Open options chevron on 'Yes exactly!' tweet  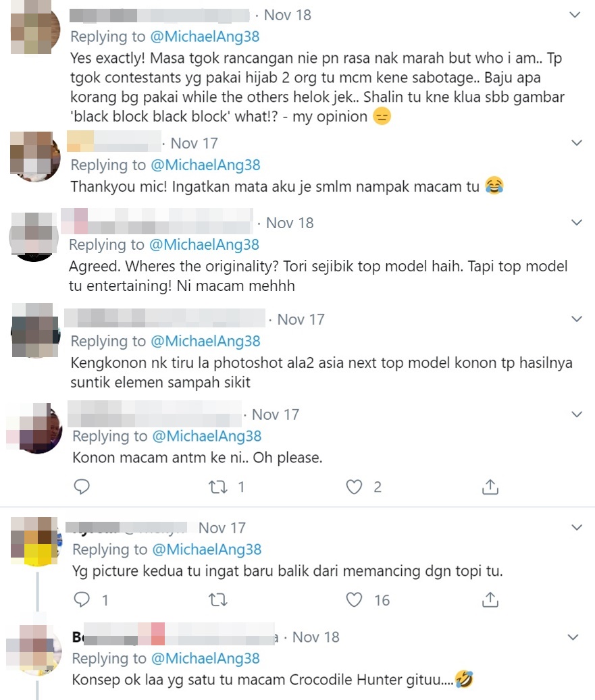[x=575, y=15]
